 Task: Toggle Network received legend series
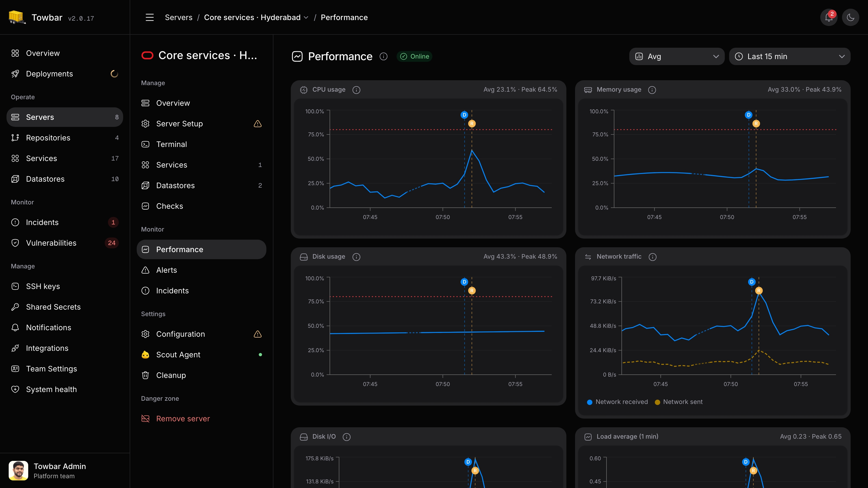617,402
